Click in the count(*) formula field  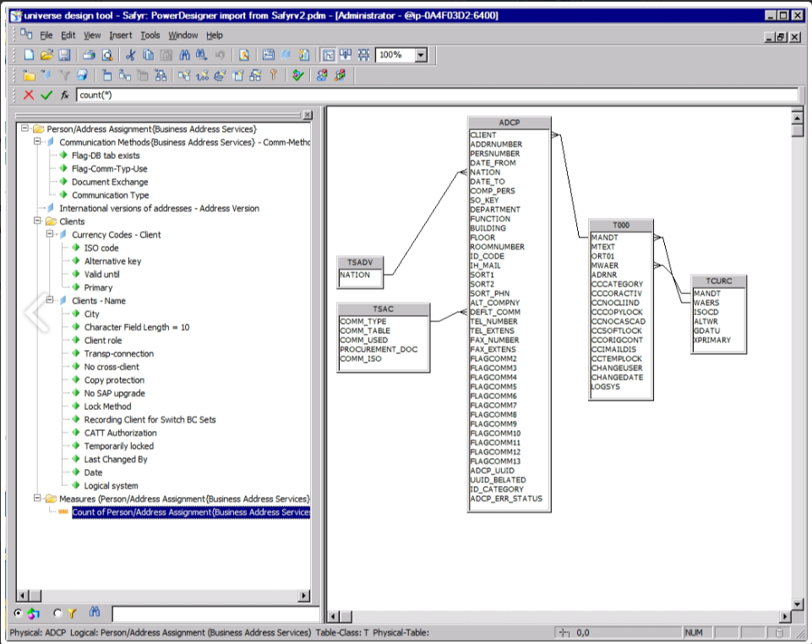click(x=422, y=96)
